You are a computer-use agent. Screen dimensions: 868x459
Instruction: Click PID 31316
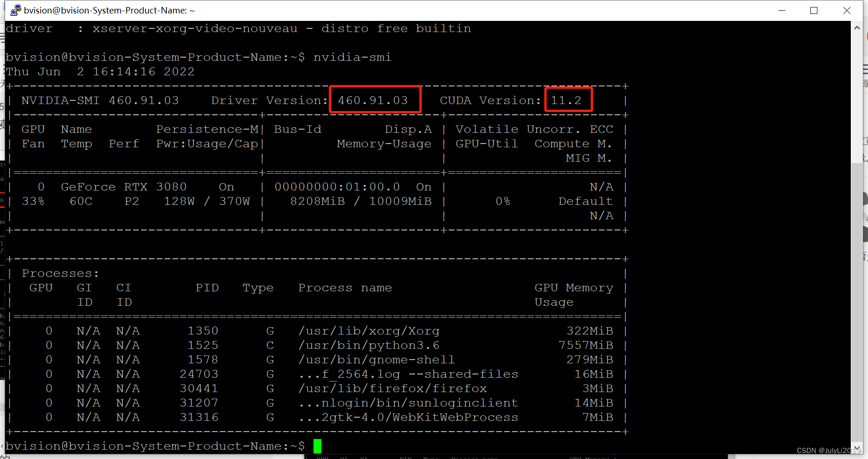tap(199, 417)
